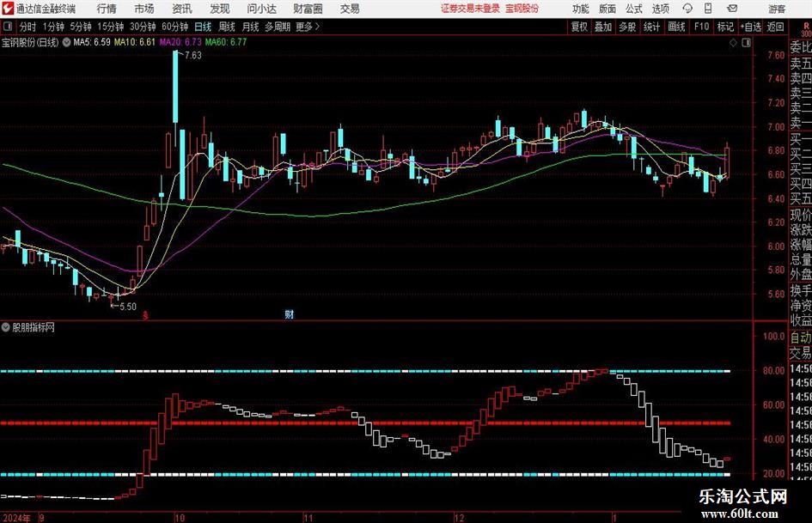This screenshot has height=523, width=812.
Task: Expand the 更多 periods list
Action: click(308, 27)
